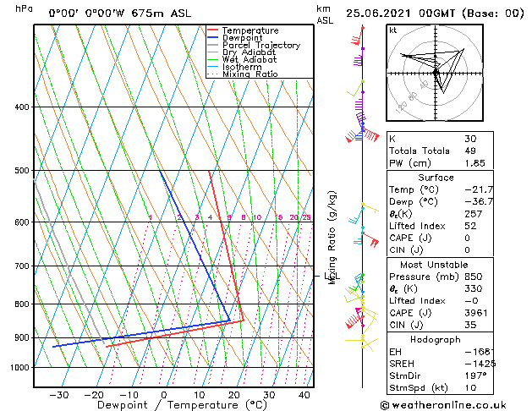
Task: Click the vertical 'Mixing Ratio (g/kg)' axis title
Action: point(332,238)
